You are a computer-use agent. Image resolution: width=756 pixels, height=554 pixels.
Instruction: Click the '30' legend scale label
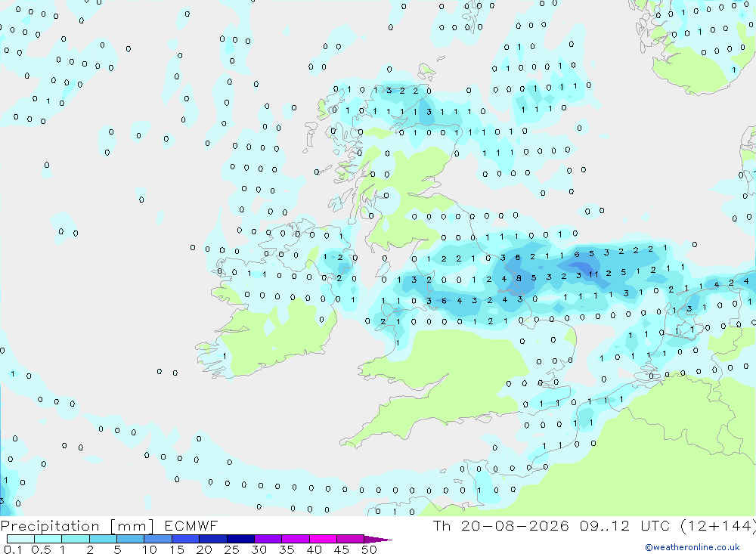[259, 549]
